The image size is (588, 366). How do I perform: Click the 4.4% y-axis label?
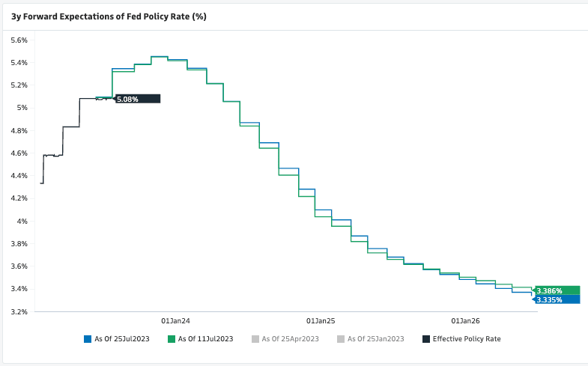point(17,176)
